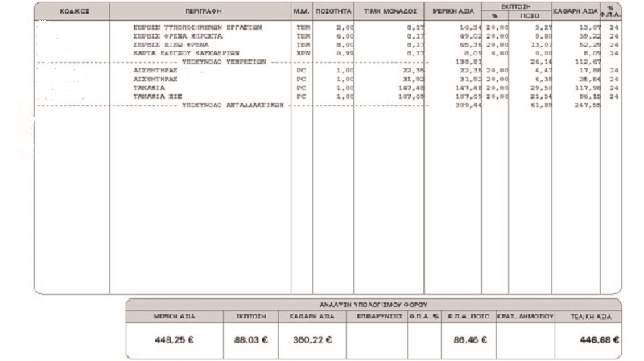This screenshot has width=644, height=361.
Task: Select the net value 117,98
Action: coord(588,88)
